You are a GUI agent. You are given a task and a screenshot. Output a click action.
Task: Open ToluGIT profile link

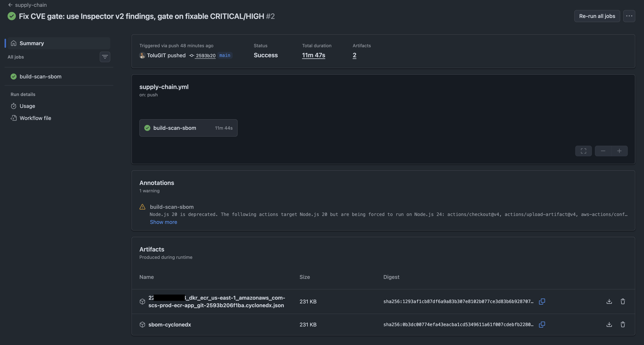point(157,55)
